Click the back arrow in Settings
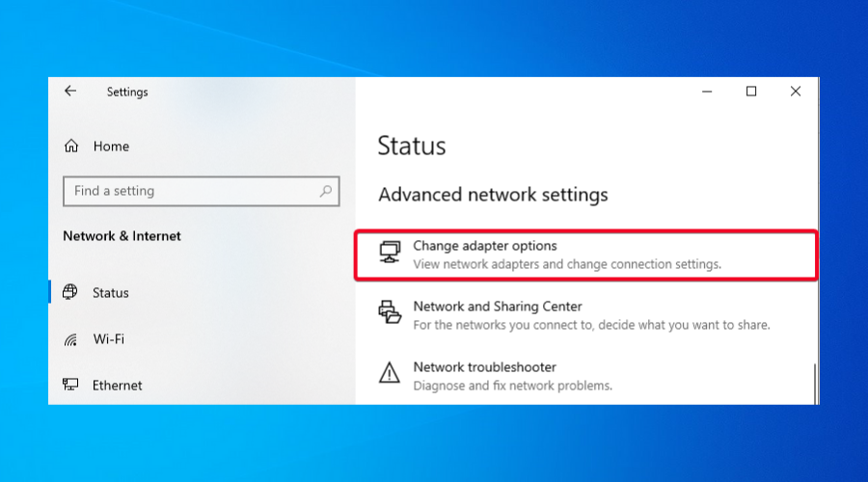The height and width of the screenshot is (482, 868). pyautogui.click(x=70, y=92)
